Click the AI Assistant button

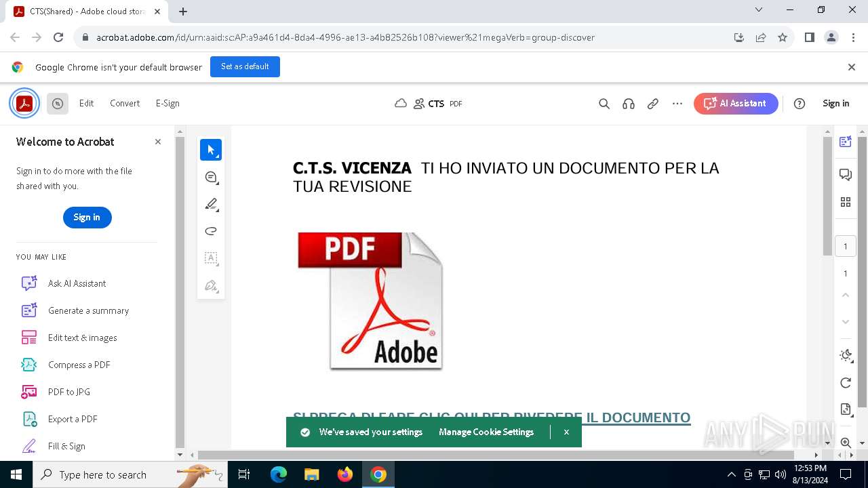[x=736, y=104]
